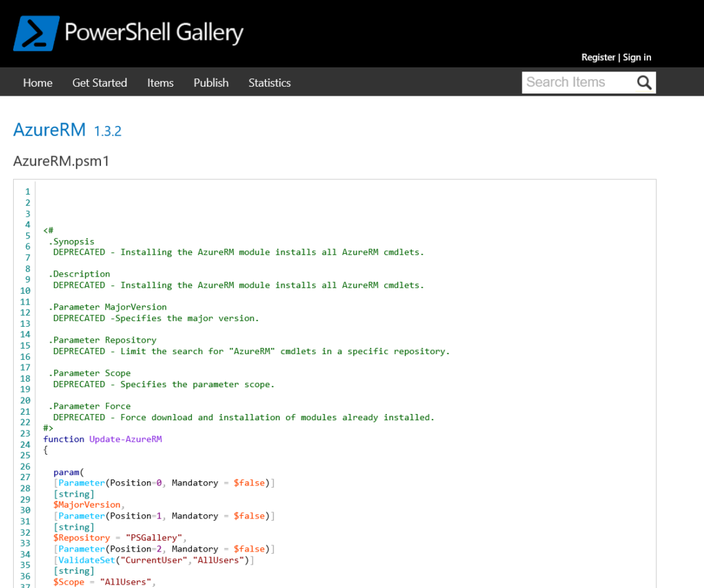Viewport: 704px width, 588px height.
Task: Select the Items navigation tab
Action: (x=160, y=83)
